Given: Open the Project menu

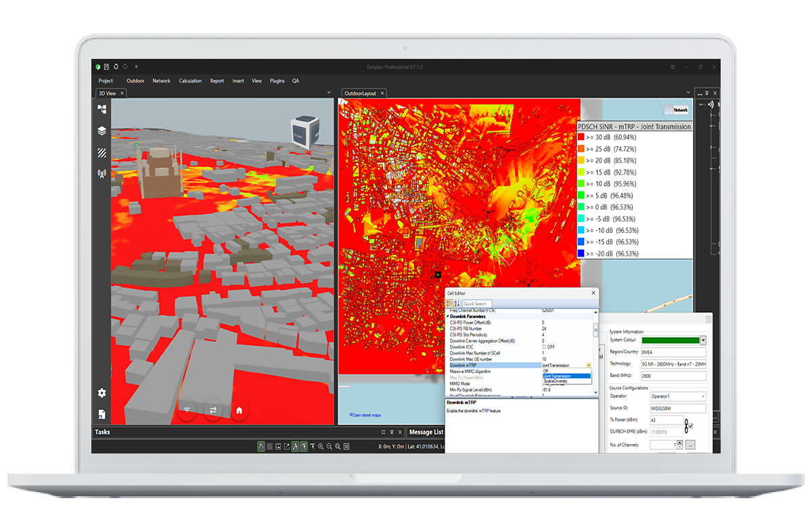Looking at the screenshot, I should click(106, 81).
